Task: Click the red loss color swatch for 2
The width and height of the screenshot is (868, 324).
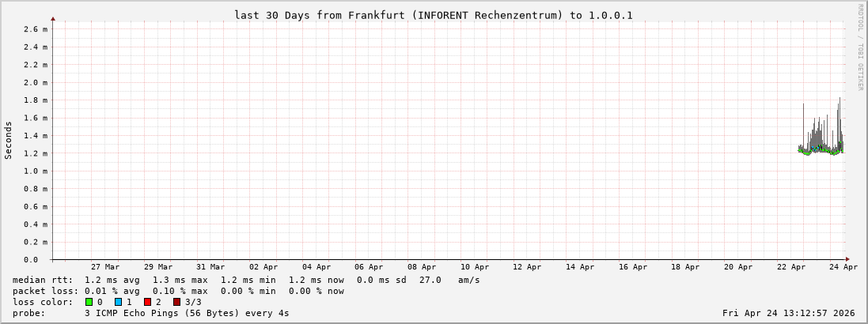Action: (x=147, y=302)
